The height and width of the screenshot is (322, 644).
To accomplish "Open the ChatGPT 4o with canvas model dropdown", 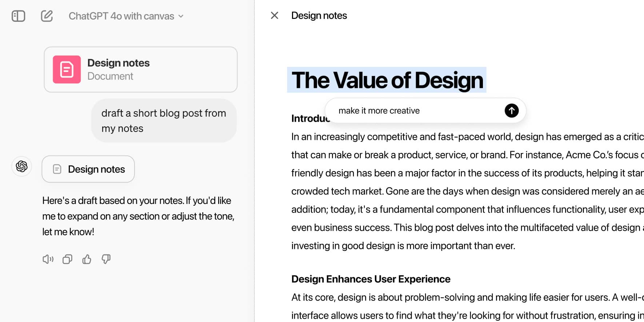I will [121, 16].
